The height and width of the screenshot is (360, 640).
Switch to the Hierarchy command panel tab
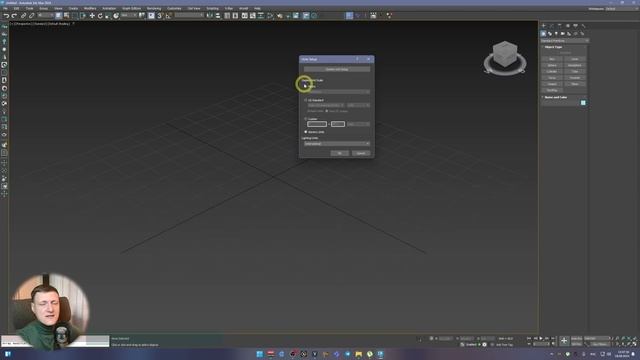[560, 26]
